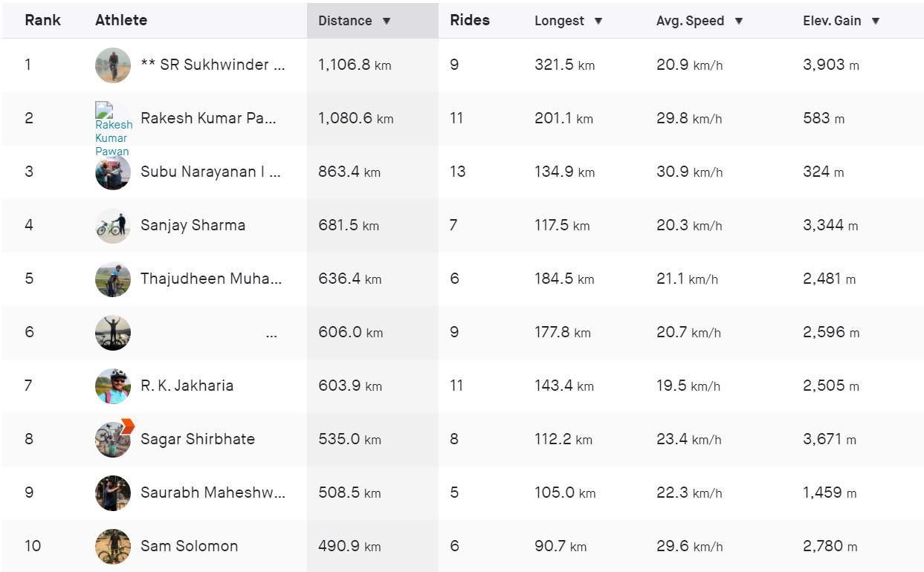Image resolution: width=924 pixels, height=572 pixels.
Task: Sort by the Longest column arrow
Action: [x=598, y=21]
